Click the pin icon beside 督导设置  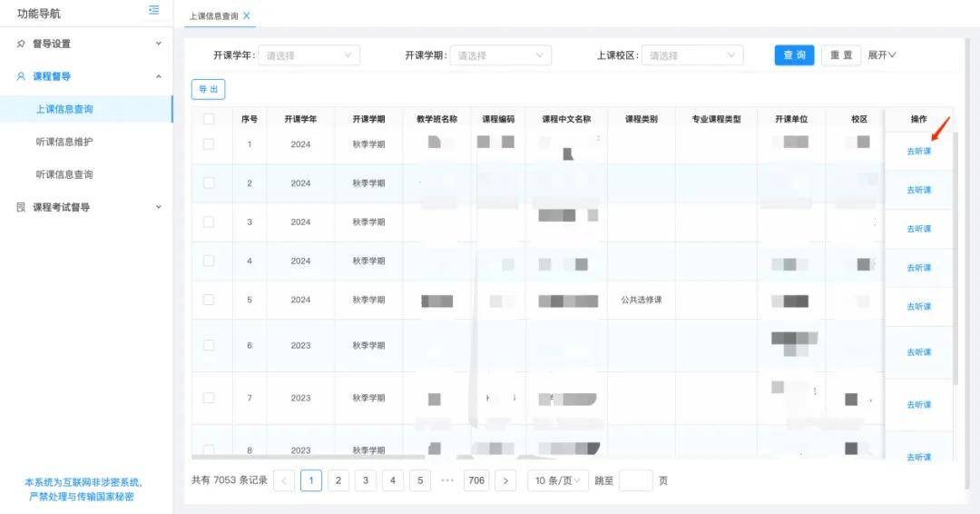21,44
